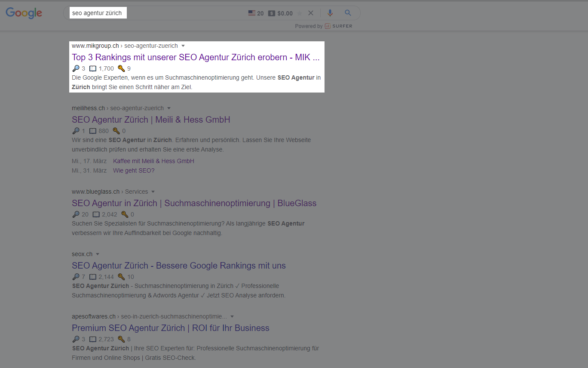Click key icon under Meili & Hess result
This screenshot has height=368, width=588.
116,131
